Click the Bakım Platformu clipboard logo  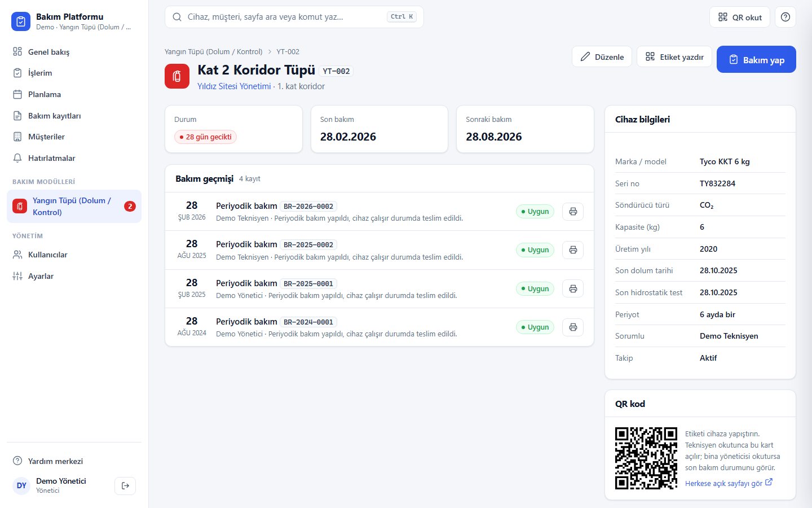[x=21, y=21]
